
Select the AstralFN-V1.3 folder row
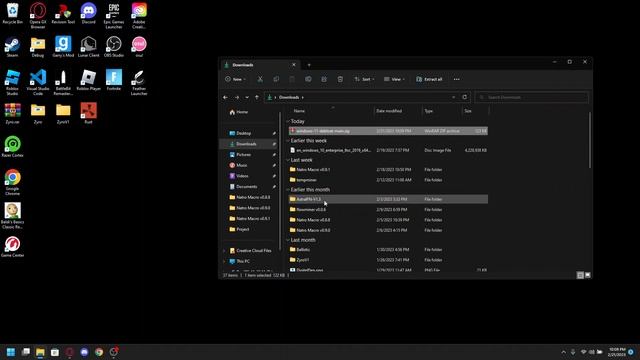388,199
